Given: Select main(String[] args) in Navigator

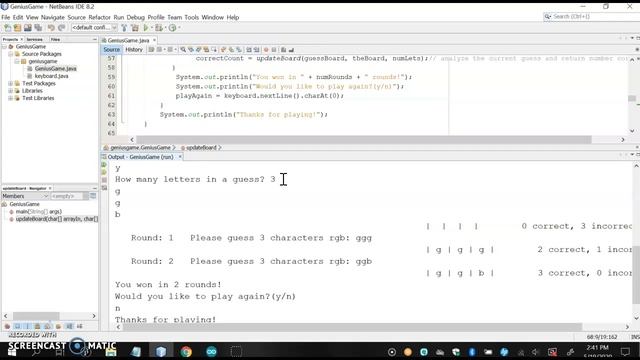Looking at the screenshot, I should (38, 211).
